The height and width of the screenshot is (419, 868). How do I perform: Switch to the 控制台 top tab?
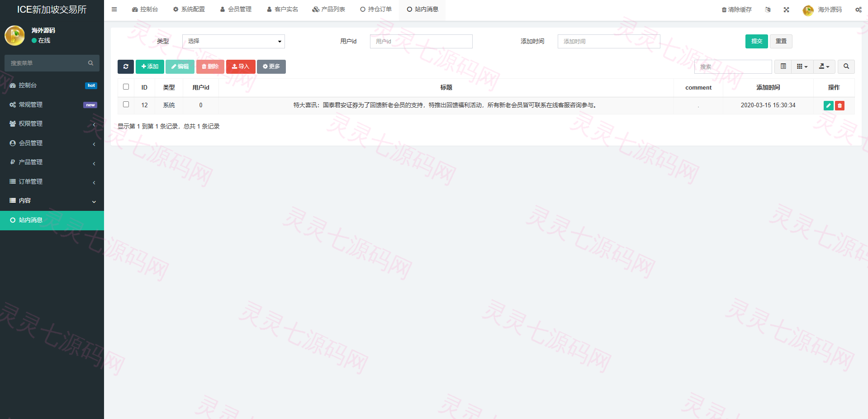tap(145, 9)
